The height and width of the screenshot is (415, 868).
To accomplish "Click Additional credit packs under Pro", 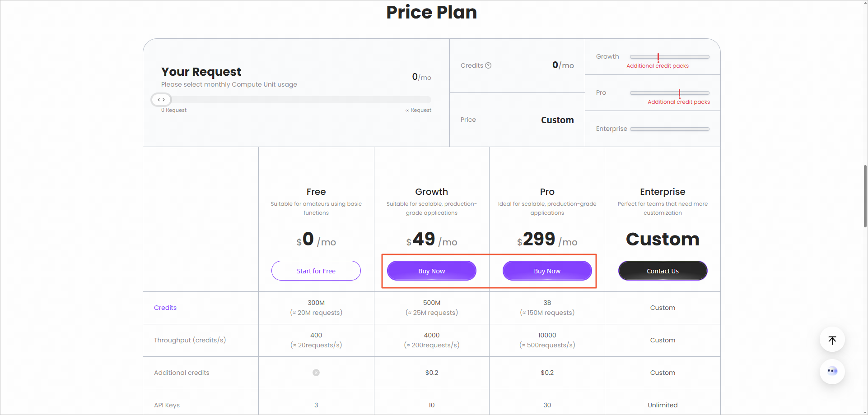I will pos(679,102).
